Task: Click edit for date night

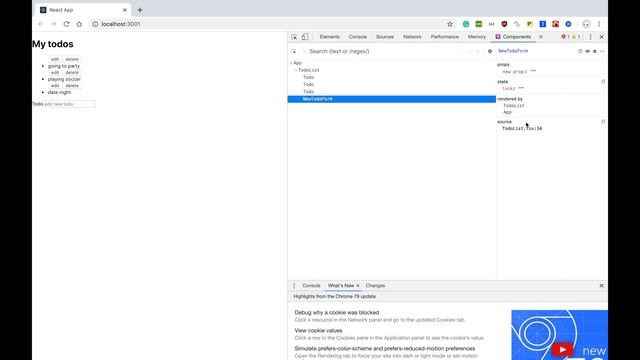Action: [x=55, y=86]
